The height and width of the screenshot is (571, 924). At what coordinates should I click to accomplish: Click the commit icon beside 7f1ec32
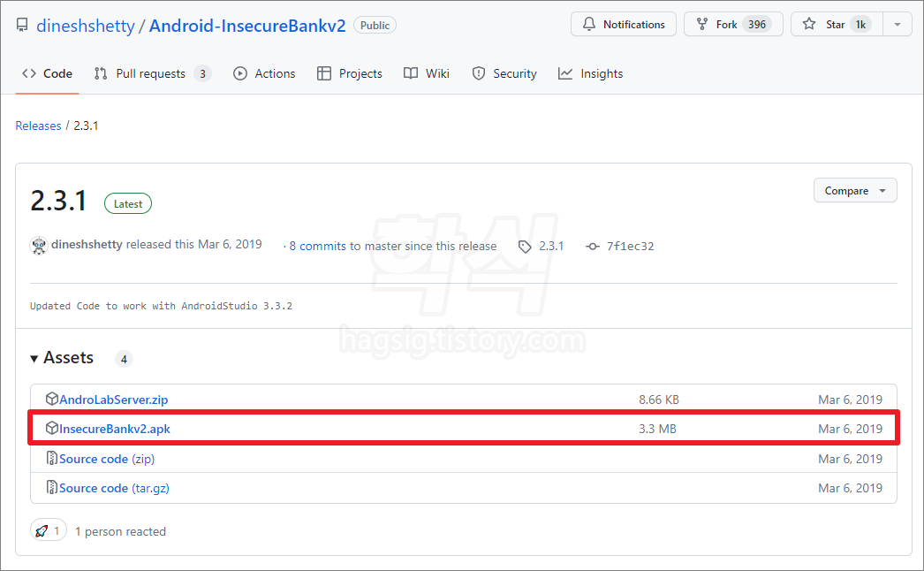pyautogui.click(x=593, y=247)
